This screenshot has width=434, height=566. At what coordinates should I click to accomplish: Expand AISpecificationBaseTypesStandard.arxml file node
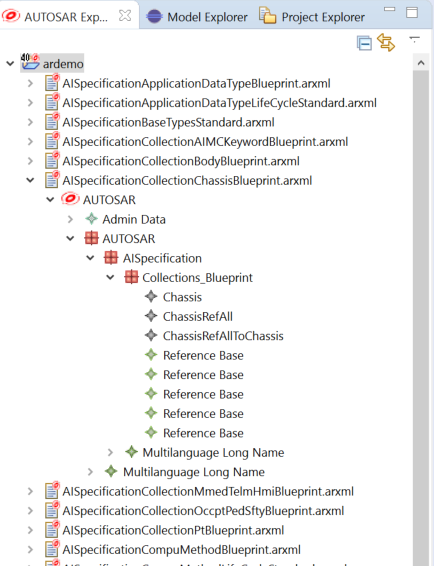(x=30, y=122)
